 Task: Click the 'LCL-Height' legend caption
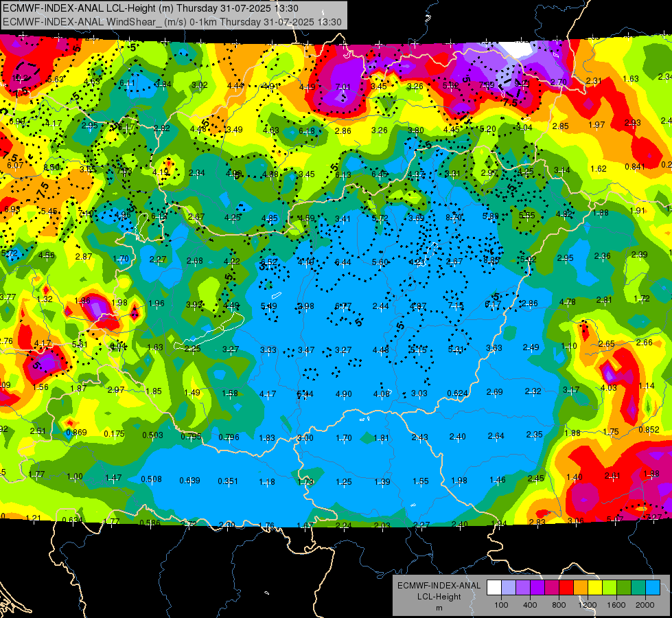coord(439,597)
